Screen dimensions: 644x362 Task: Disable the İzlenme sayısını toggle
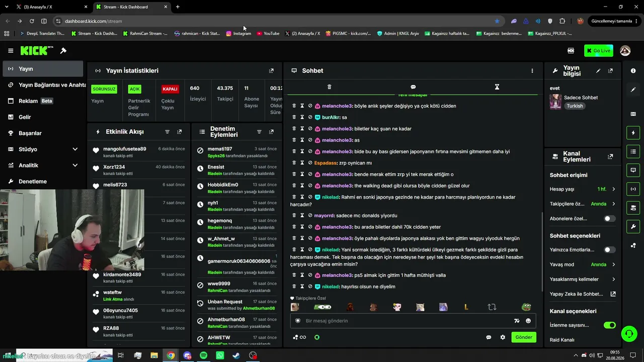[609, 325]
